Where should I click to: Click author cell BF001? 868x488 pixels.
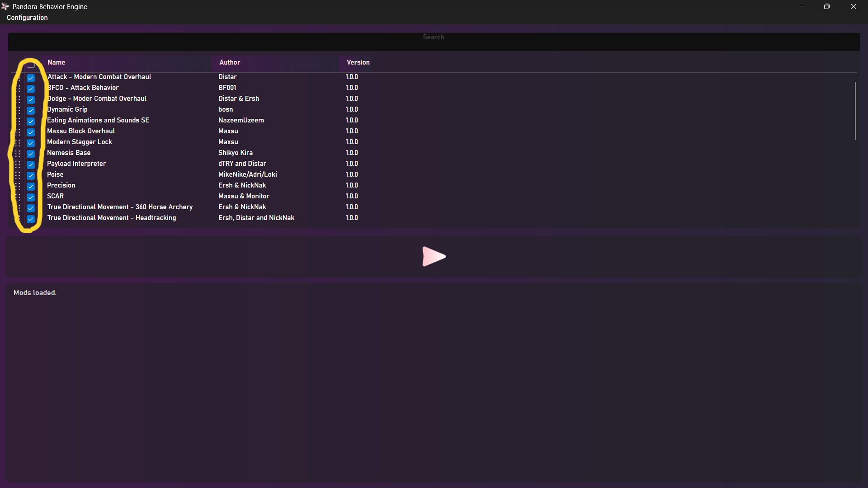(227, 88)
